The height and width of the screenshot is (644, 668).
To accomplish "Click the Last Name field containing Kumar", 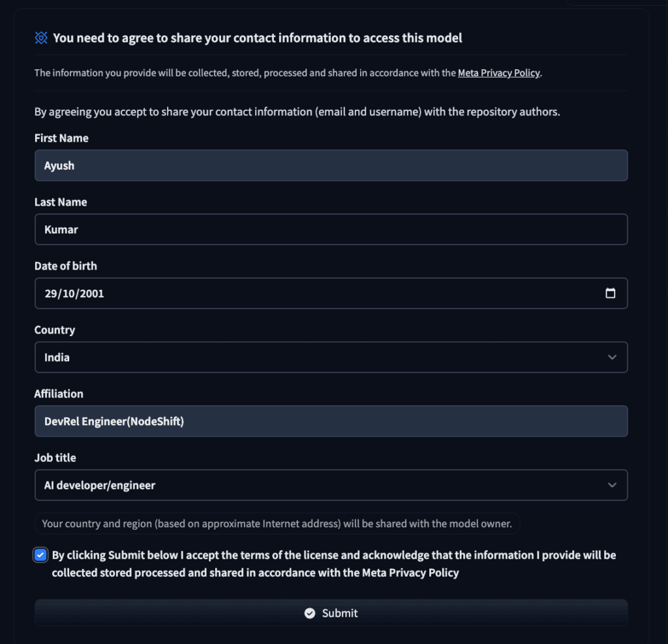I will [x=331, y=230].
